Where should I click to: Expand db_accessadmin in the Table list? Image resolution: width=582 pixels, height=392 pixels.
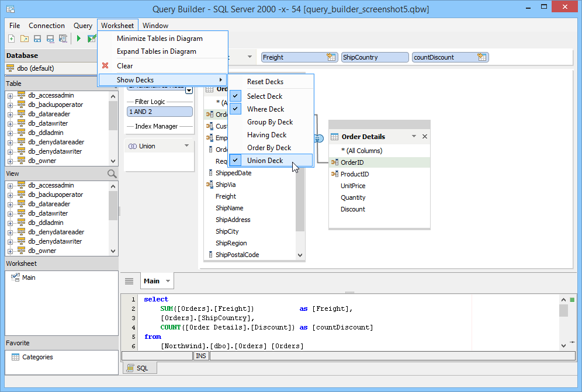point(10,96)
